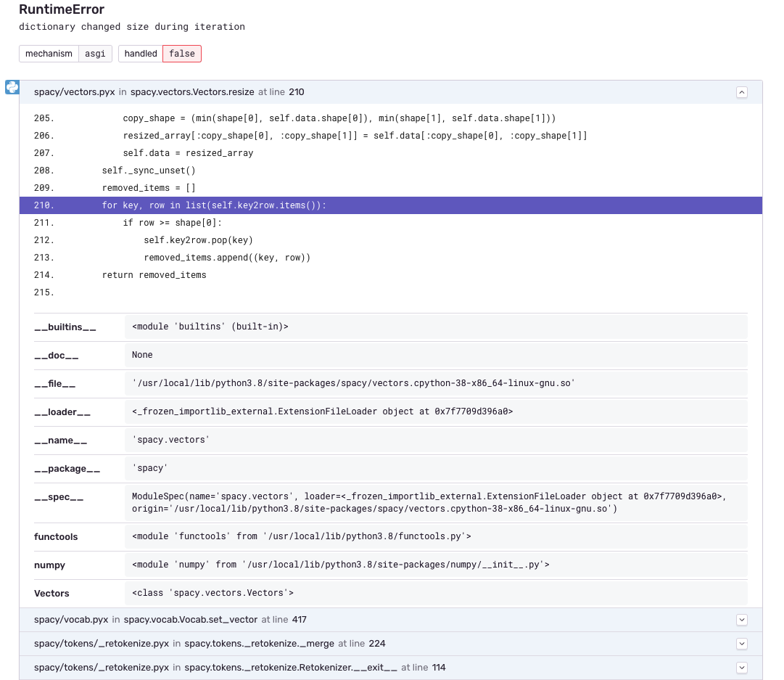Open _retokenize.pyx frame at line 224
784x680 pixels.
pos(390,644)
